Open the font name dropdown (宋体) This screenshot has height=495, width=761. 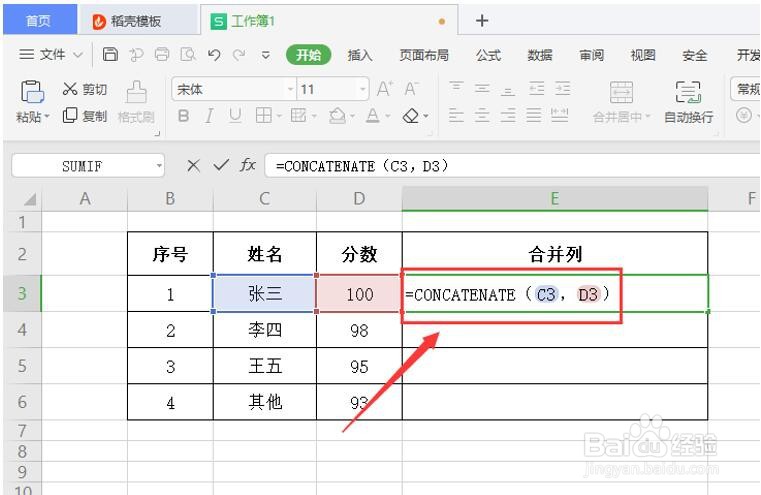(290, 89)
